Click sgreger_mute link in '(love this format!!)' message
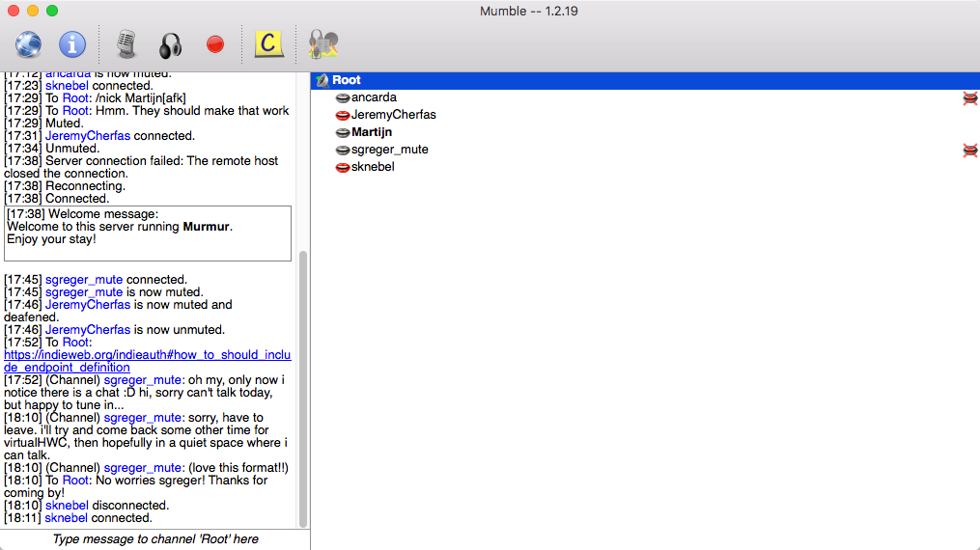This screenshot has height=550, width=980. coord(143,468)
